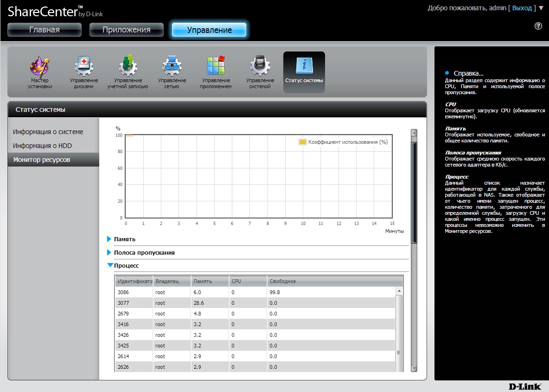The width and height of the screenshot is (549, 392).
Task: Click the Выход logout link
Action: coord(522,8)
